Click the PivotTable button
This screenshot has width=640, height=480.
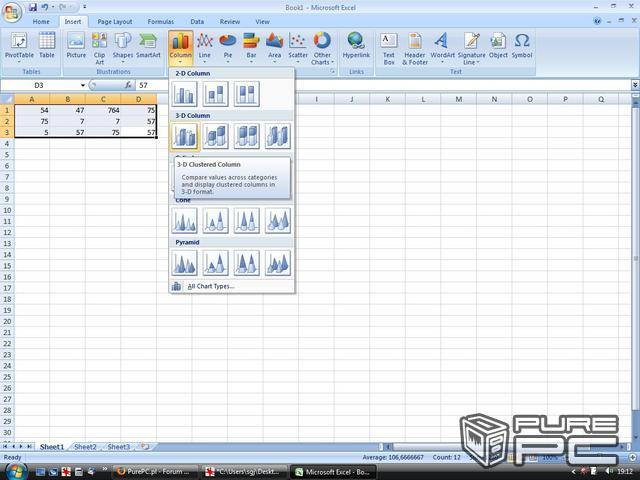[18, 46]
